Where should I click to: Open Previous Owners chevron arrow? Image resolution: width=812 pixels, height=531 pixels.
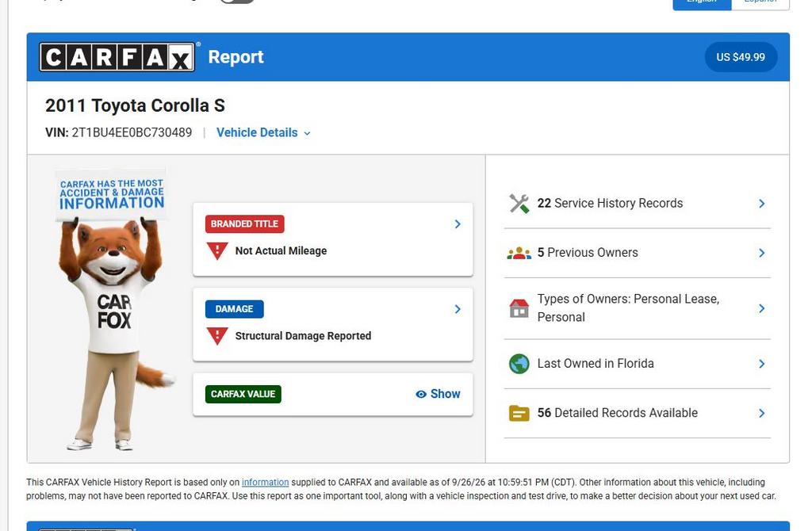762,253
